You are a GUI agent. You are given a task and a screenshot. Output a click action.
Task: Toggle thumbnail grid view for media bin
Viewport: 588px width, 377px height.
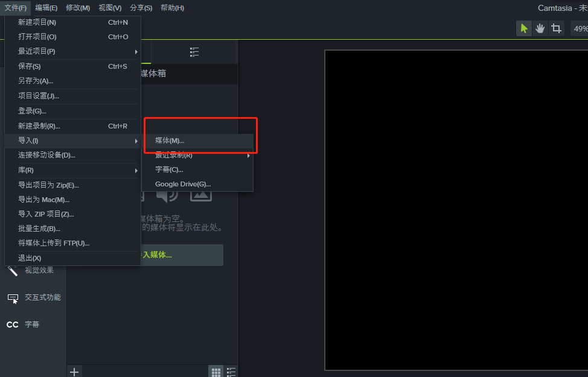tap(216, 372)
